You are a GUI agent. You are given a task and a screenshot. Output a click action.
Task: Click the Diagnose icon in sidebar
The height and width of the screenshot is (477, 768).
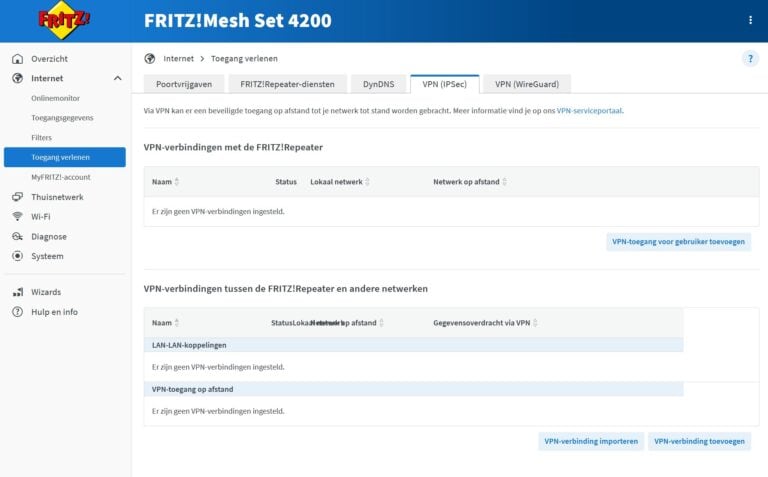17,237
